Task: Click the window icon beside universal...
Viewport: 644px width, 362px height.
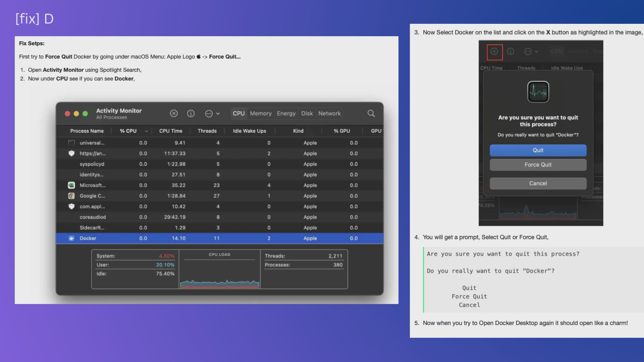Action: pos(71,143)
